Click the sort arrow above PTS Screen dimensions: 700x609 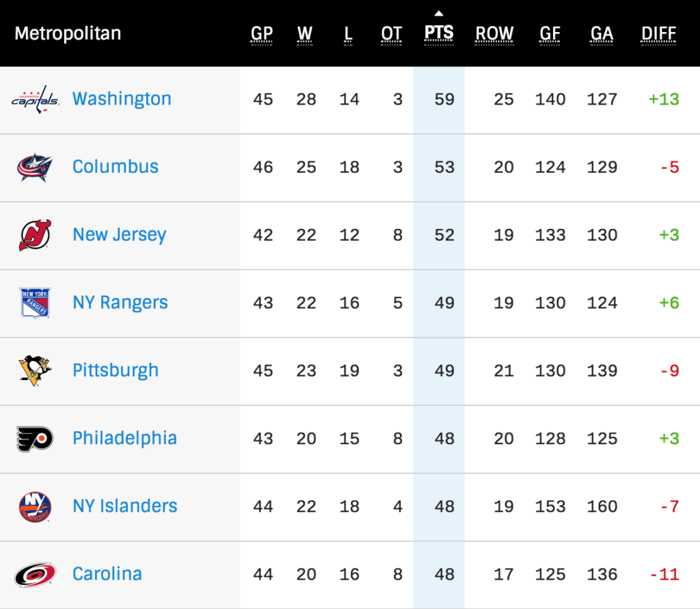tap(439, 13)
